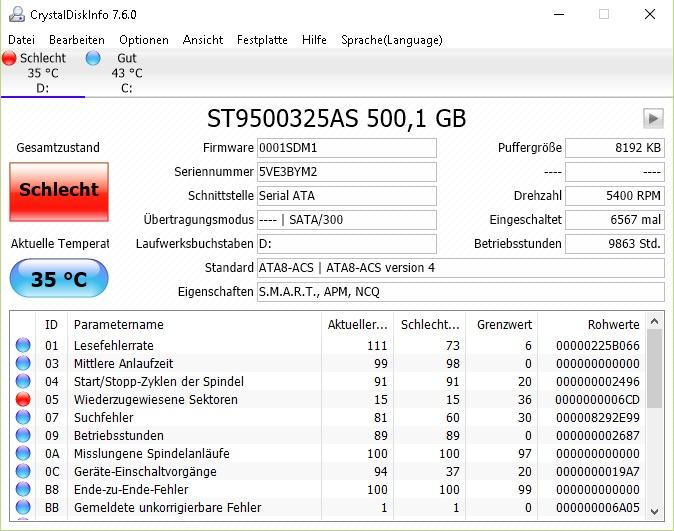Viewport: 674px width, 531px height.
Task: Click status dot for Suchfehler row
Action: coord(23,417)
